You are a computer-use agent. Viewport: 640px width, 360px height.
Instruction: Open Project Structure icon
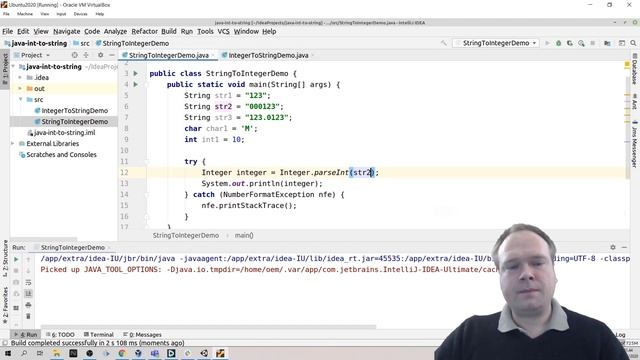pyautogui.click(x=607, y=43)
